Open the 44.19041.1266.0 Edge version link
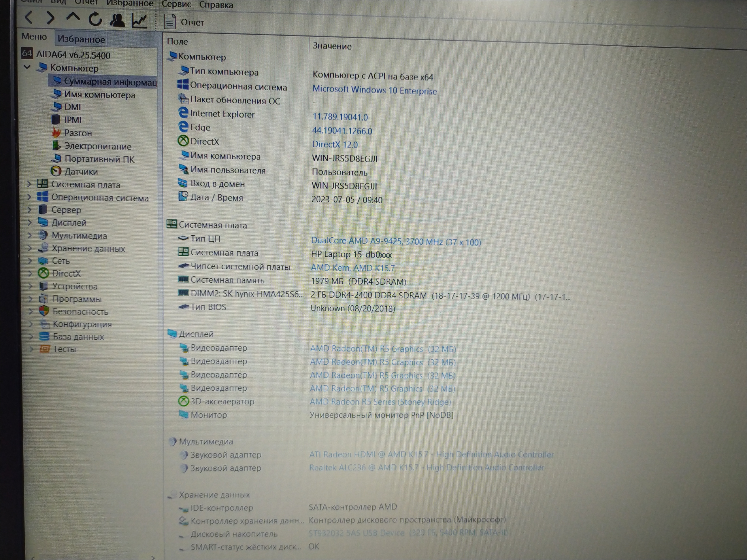The width and height of the screenshot is (747, 560). click(x=342, y=131)
